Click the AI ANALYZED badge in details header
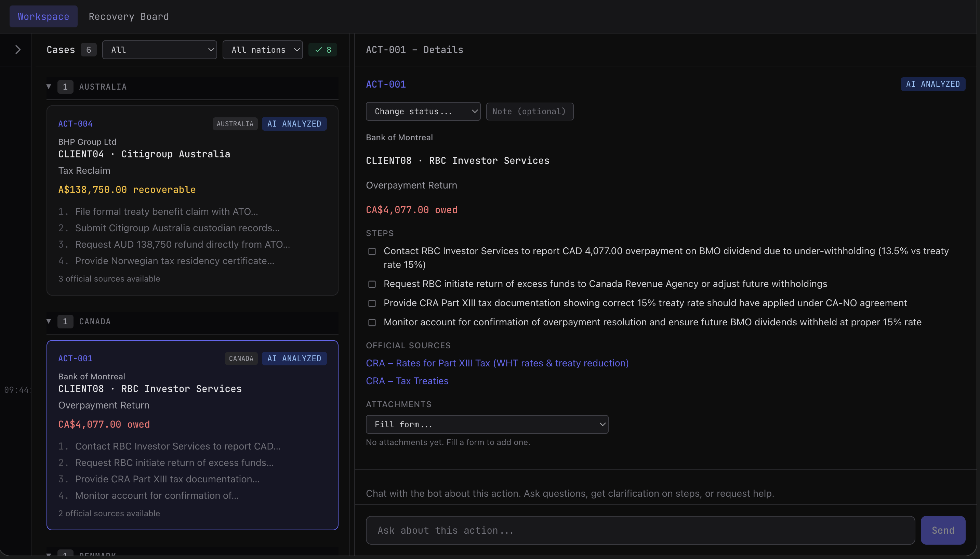 (933, 84)
